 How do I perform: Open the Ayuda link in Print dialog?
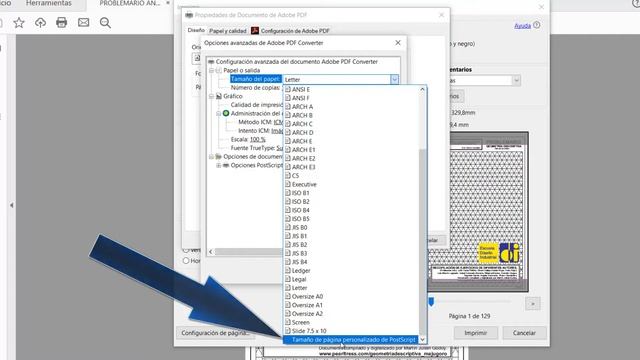[x=522, y=26]
